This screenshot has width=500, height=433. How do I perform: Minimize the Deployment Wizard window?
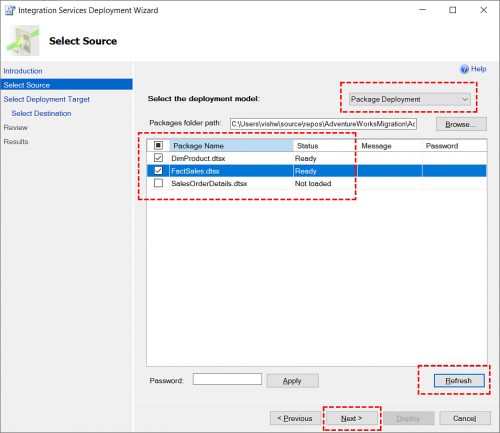422,10
